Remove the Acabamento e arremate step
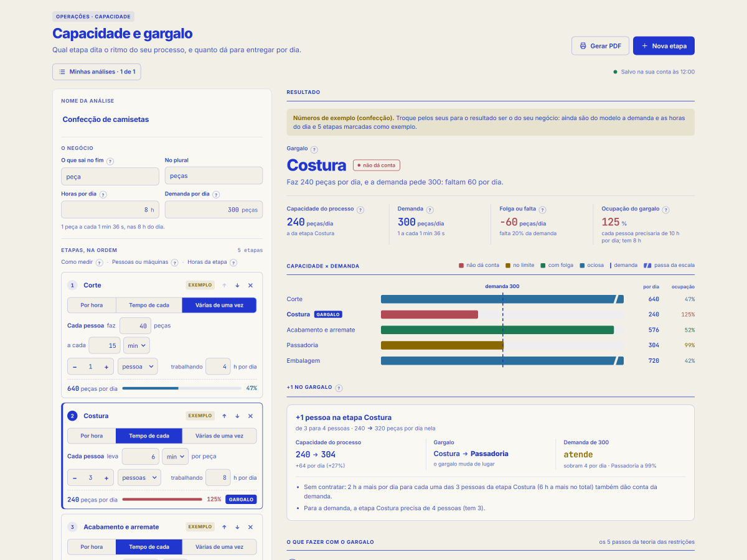 (x=250, y=527)
